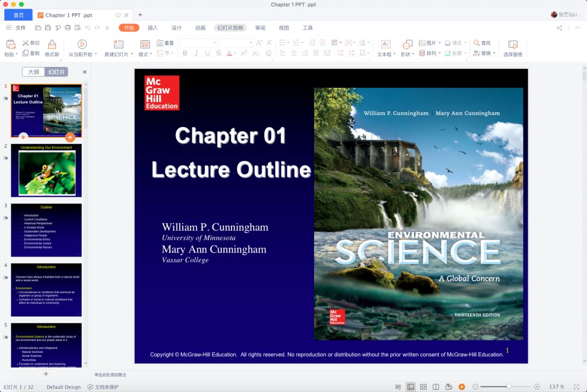Expand 从当前开始 dropdown arrow
Image resolution: width=587 pixels, height=392 pixels.
pos(96,54)
